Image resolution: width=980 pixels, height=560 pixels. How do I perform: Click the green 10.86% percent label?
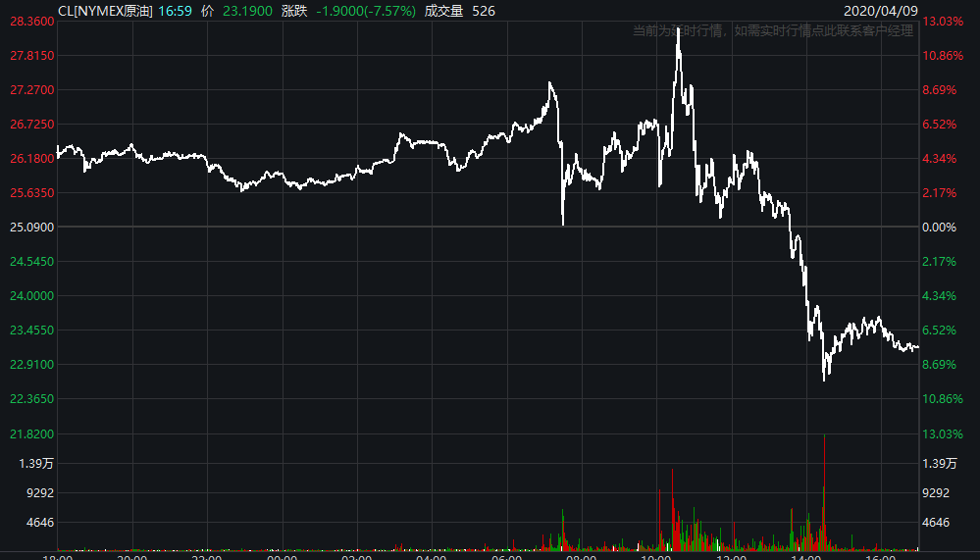click(943, 399)
